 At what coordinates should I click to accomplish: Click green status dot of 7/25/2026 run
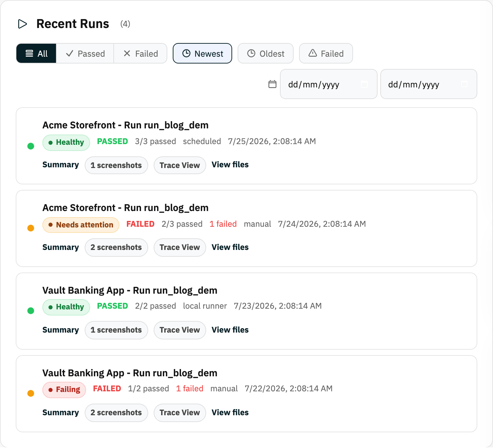pyautogui.click(x=31, y=146)
